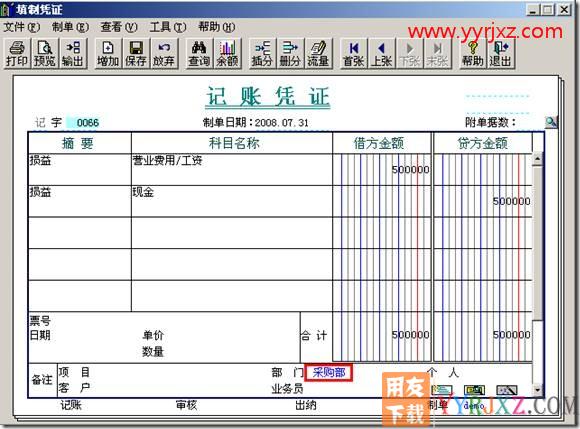Screen dimensions: 580x429
Task: Click 摘要 column header
Action: coord(80,143)
